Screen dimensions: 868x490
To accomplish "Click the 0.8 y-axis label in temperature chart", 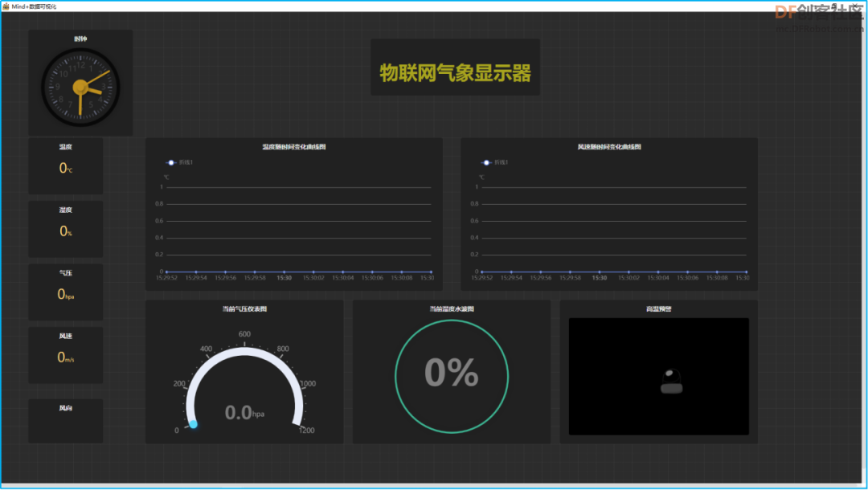I will tap(159, 204).
